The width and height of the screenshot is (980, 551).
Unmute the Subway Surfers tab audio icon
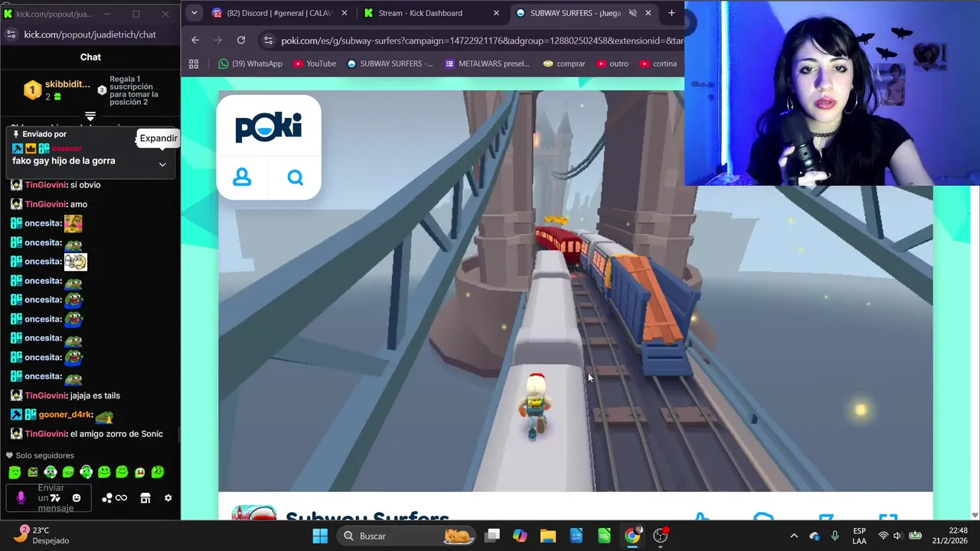point(632,13)
